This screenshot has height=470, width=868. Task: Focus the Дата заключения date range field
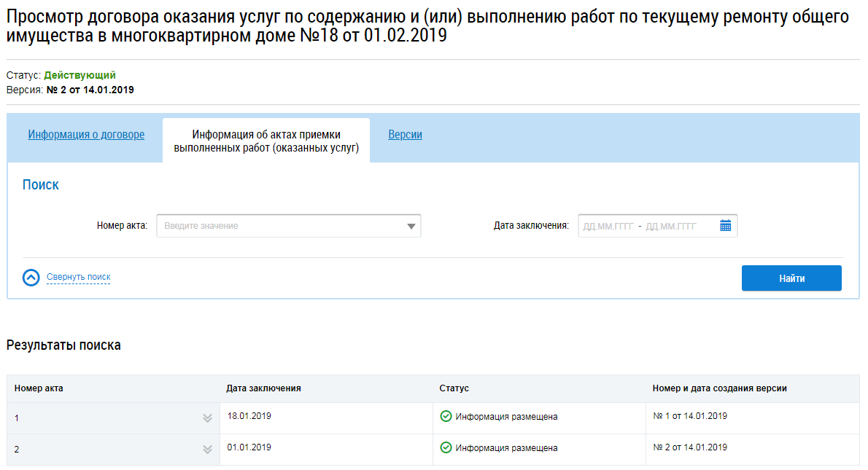tap(646, 226)
